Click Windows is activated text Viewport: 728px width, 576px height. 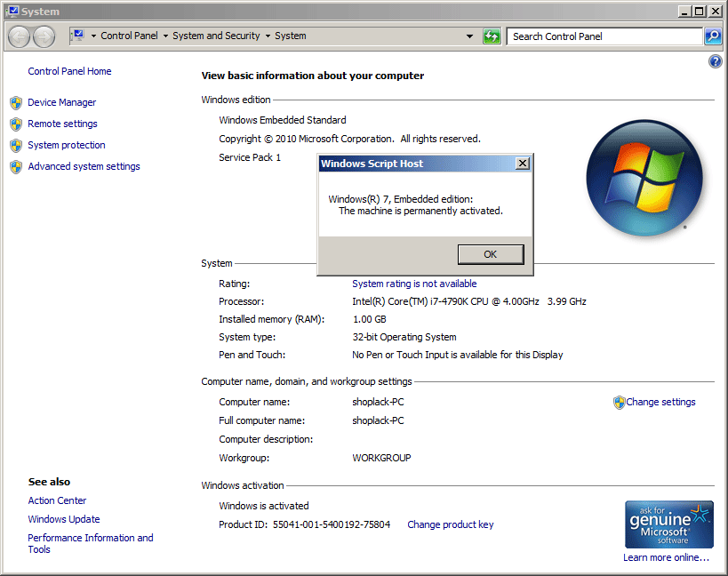coord(264,506)
